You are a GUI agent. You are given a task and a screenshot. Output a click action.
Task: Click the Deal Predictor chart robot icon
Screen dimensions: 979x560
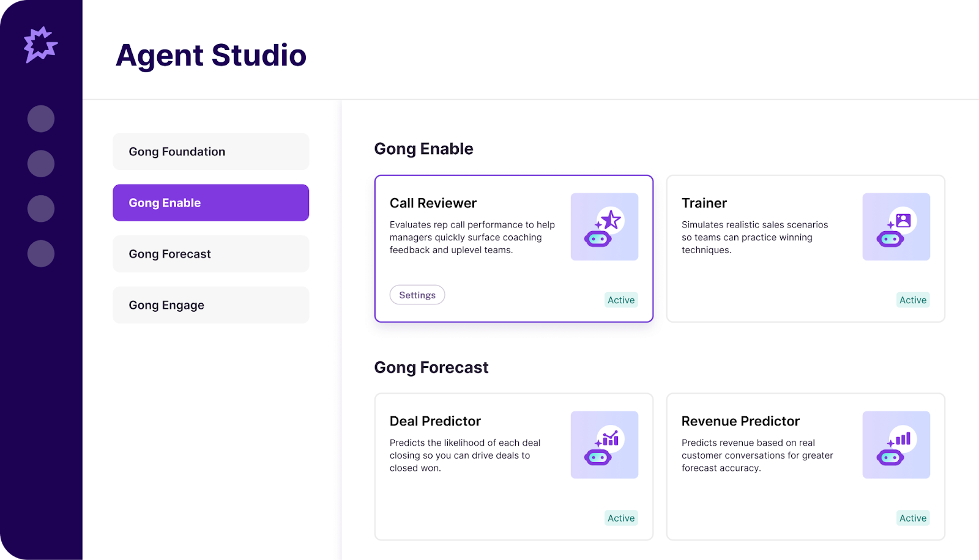(x=604, y=444)
